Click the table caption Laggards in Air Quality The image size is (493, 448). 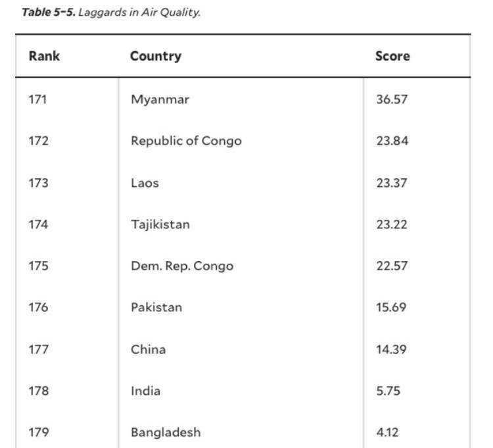110,12
